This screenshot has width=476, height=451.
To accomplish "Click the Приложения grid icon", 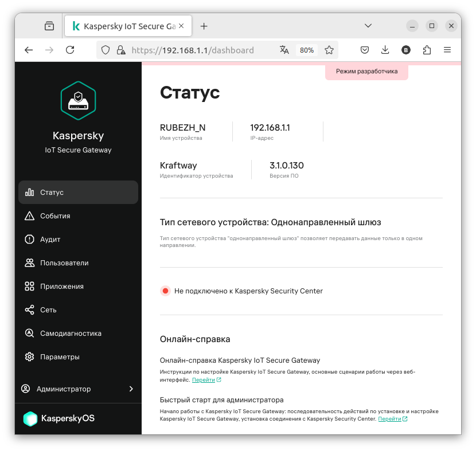I will tap(29, 287).
